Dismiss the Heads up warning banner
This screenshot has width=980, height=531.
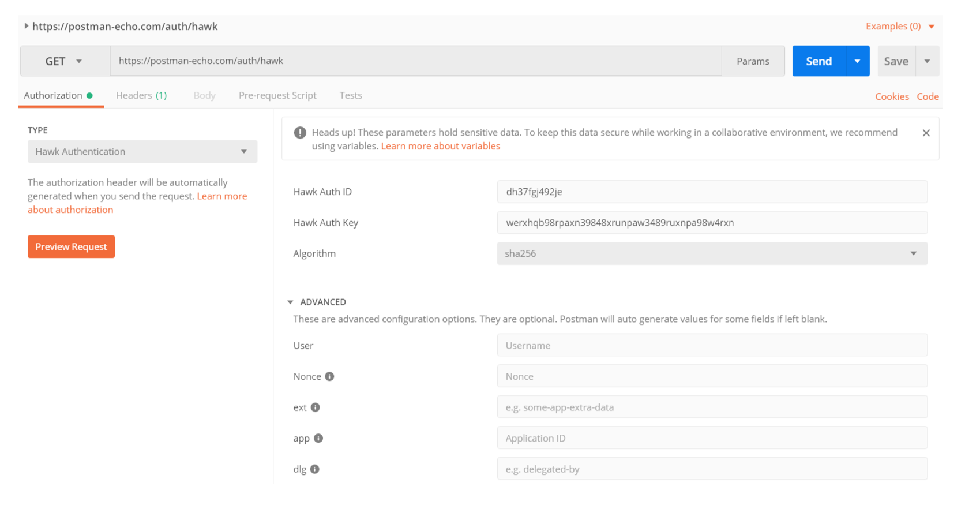coord(926,133)
